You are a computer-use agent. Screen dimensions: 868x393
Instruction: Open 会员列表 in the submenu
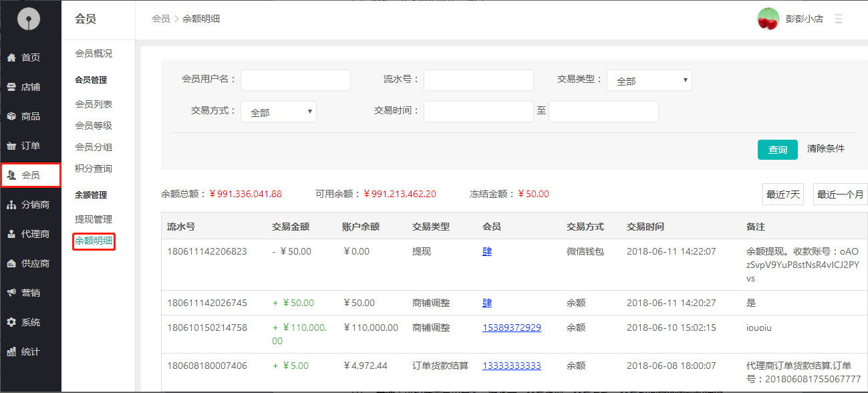coord(94,104)
